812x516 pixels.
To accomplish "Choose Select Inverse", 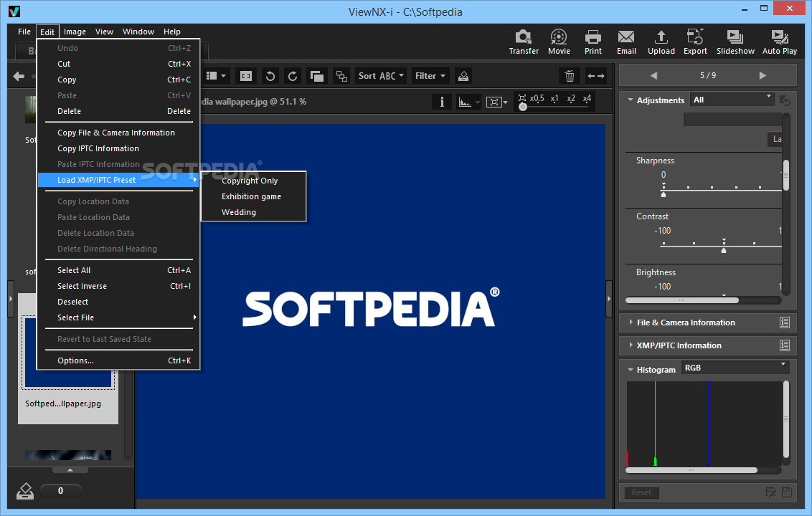I will point(118,286).
